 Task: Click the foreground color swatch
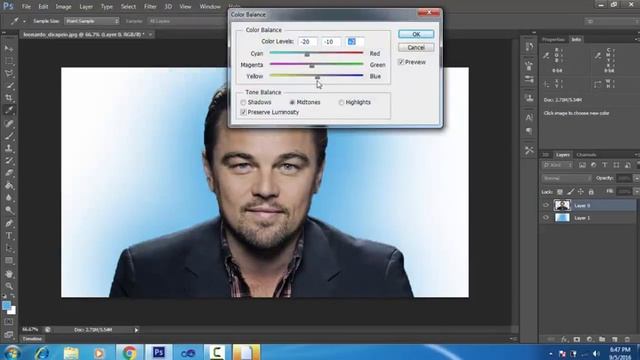[x=6, y=306]
